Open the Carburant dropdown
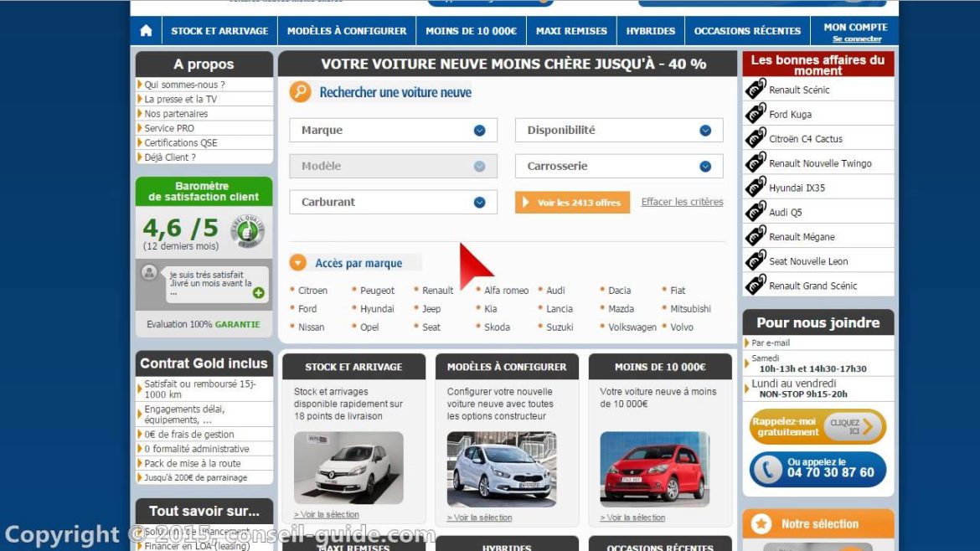The height and width of the screenshot is (551, 980). (x=393, y=202)
